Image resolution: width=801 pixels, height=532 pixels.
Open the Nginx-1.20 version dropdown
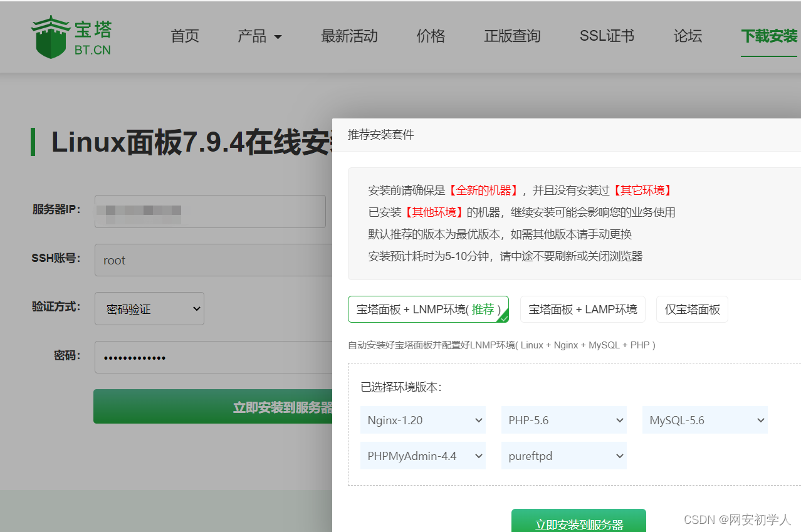coord(423,420)
